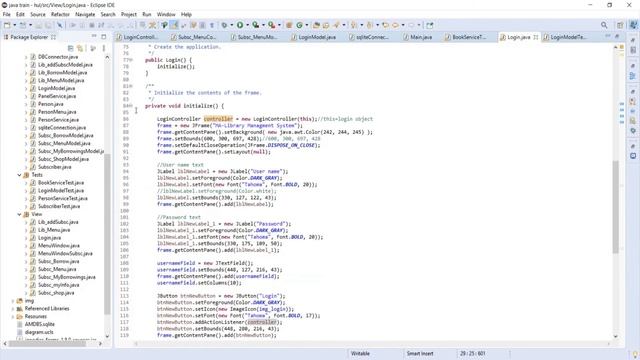Click Collapse All in Package Explorer
Image resolution: width=640 pixels, height=360 pixels.
pyautogui.click(x=71, y=48)
